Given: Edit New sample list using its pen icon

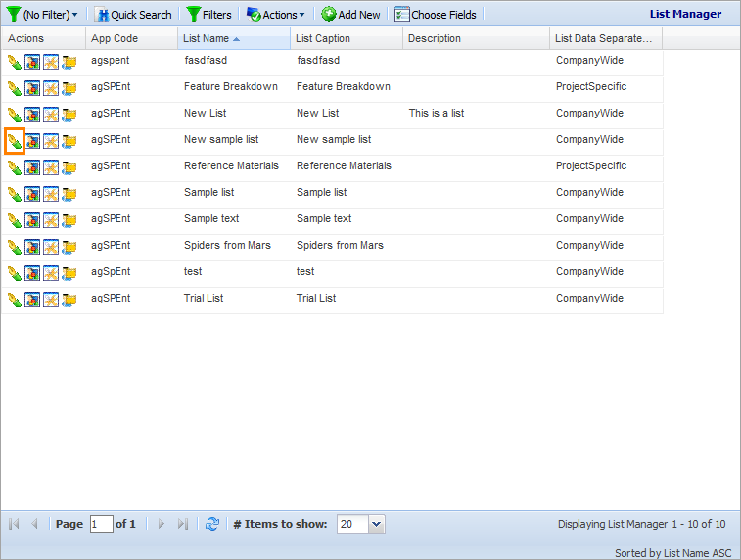Looking at the screenshot, I should 15,141.
